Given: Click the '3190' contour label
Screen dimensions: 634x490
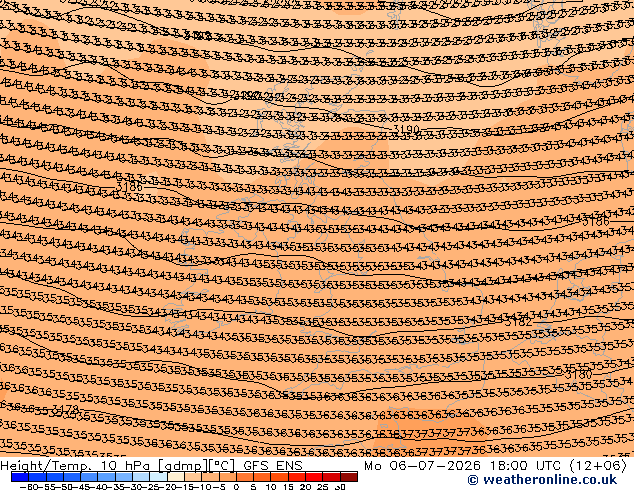Looking at the screenshot, I should (406, 129).
